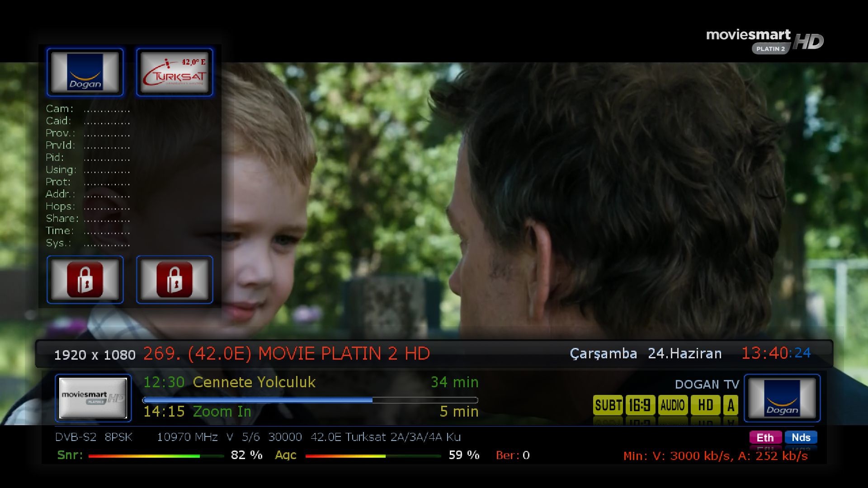Click the Hops: row in the info panel
The image size is (868, 488).
click(88, 206)
